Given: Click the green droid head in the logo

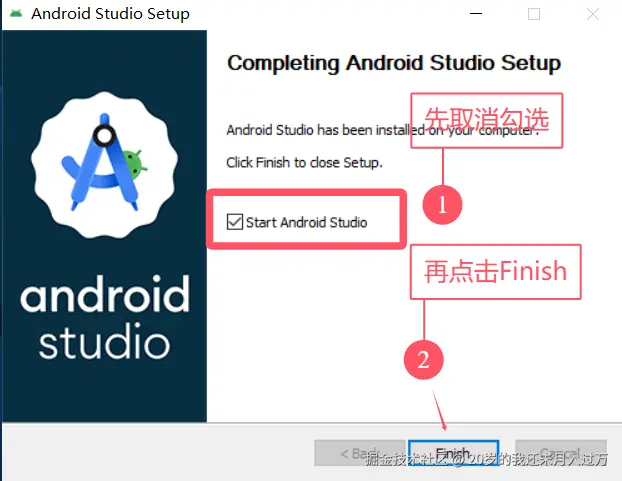Looking at the screenshot, I should (133, 164).
